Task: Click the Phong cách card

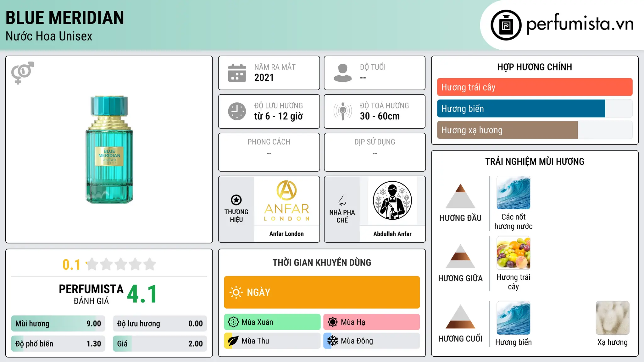Action: tap(269, 152)
